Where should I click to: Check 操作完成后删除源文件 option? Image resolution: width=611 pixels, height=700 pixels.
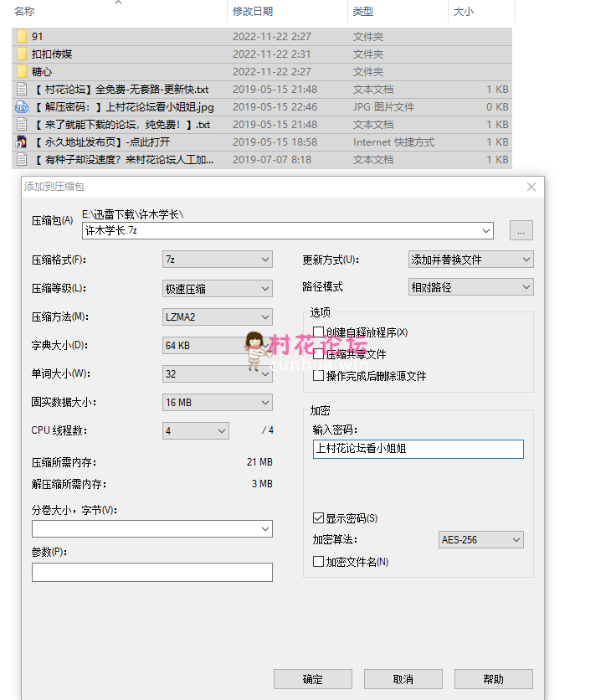click(318, 376)
